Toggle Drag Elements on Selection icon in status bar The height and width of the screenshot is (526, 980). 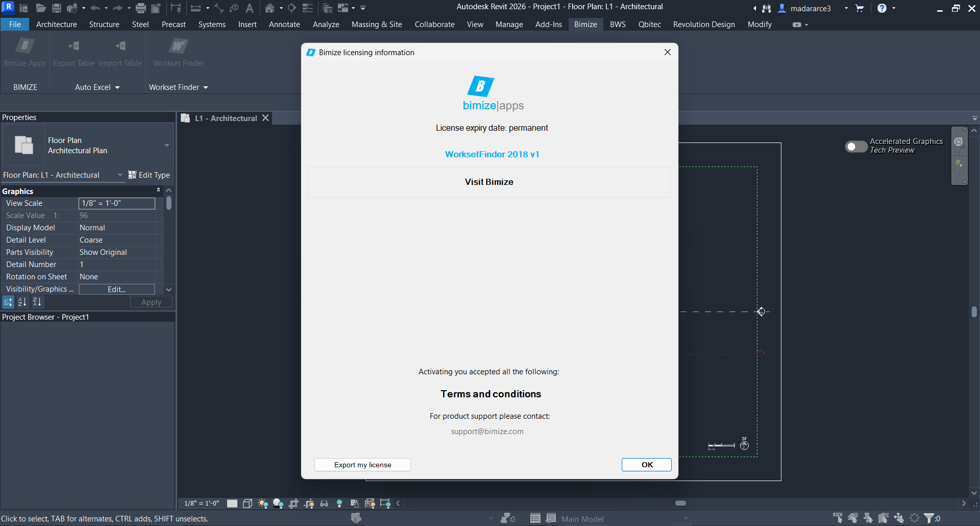click(x=899, y=518)
